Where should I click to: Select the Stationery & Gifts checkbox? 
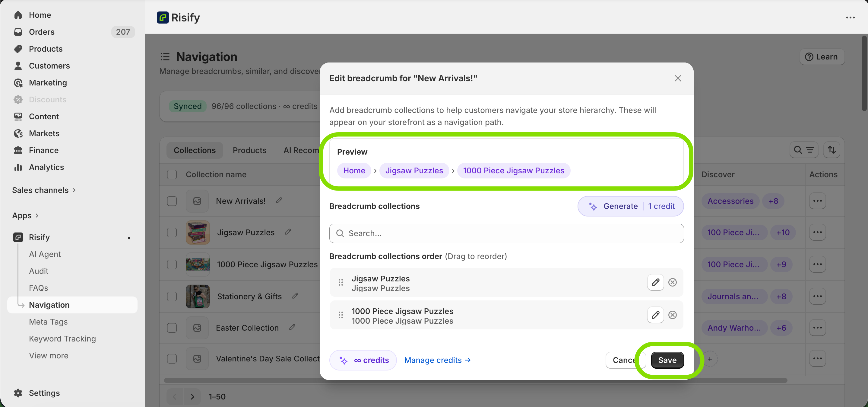(x=172, y=296)
